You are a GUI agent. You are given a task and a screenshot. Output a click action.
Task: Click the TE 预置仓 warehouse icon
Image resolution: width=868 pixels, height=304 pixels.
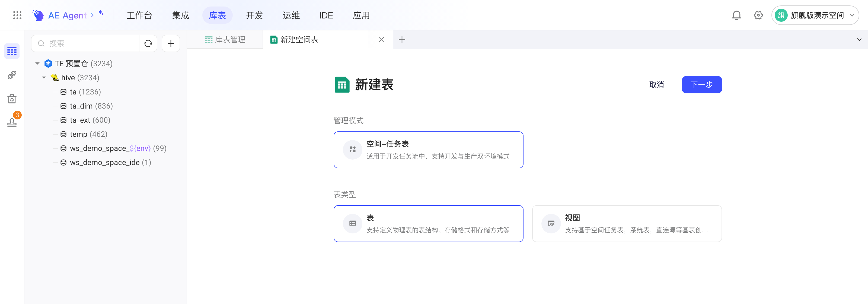tap(48, 63)
